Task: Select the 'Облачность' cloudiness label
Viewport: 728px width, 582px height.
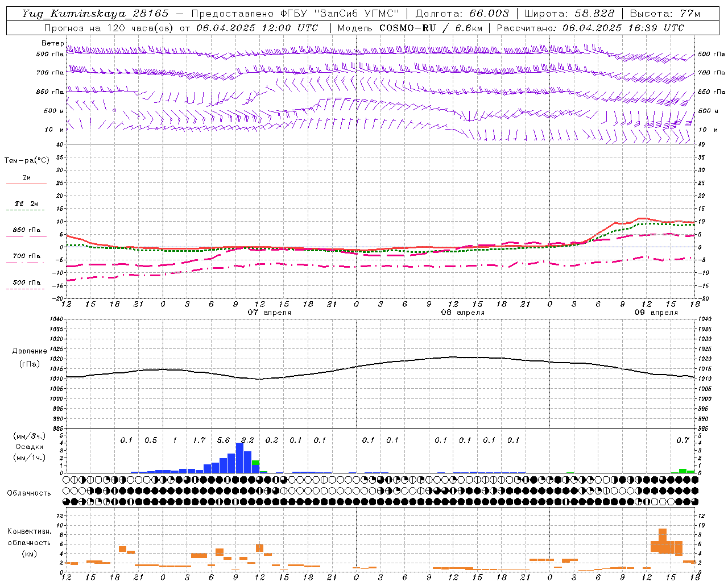Action: [x=29, y=493]
